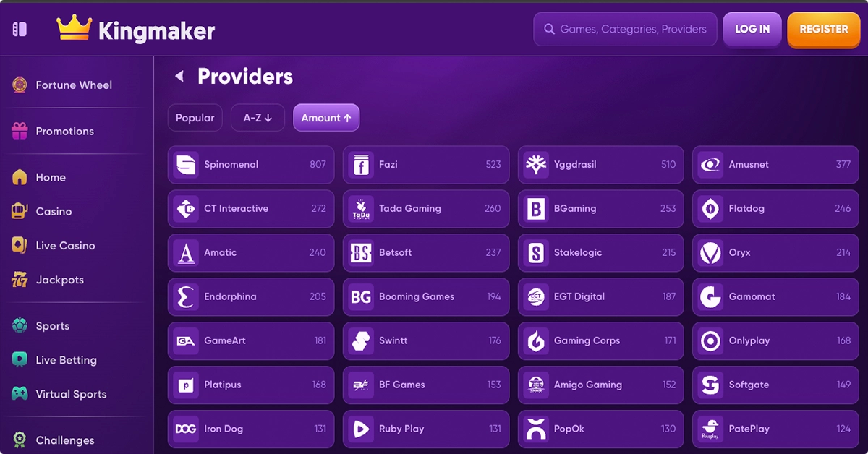Click the Sports ball icon
Image resolution: width=868 pixels, height=454 pixels.
point(20,325)
